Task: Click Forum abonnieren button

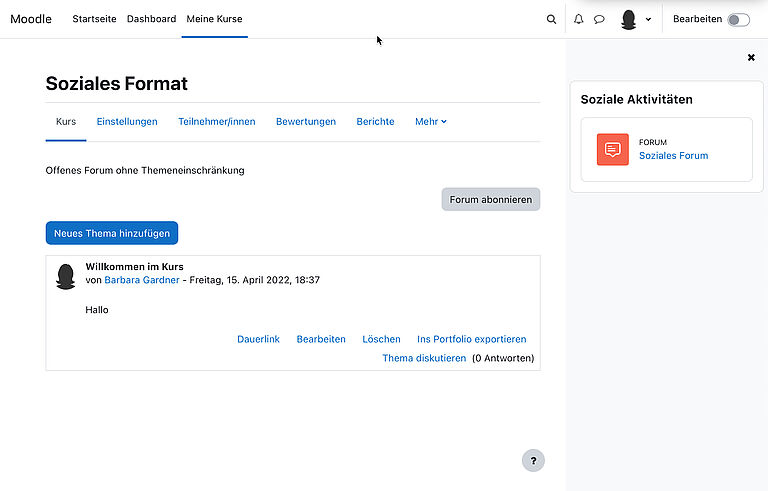Action: coord(490,199)
